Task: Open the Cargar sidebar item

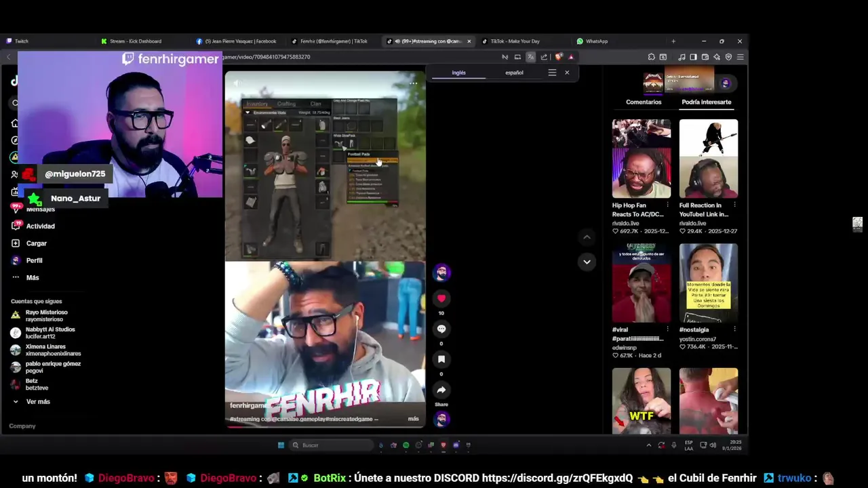Action: (37, 243)
